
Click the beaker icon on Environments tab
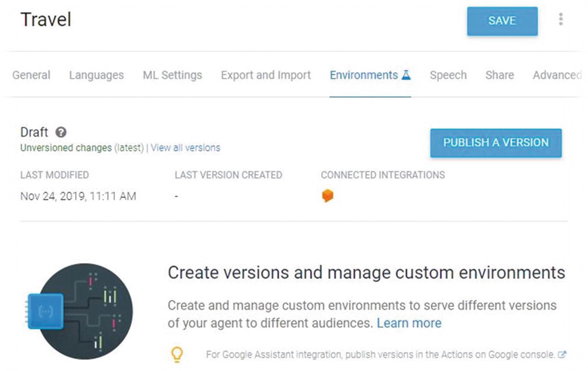tap(405, 75)
